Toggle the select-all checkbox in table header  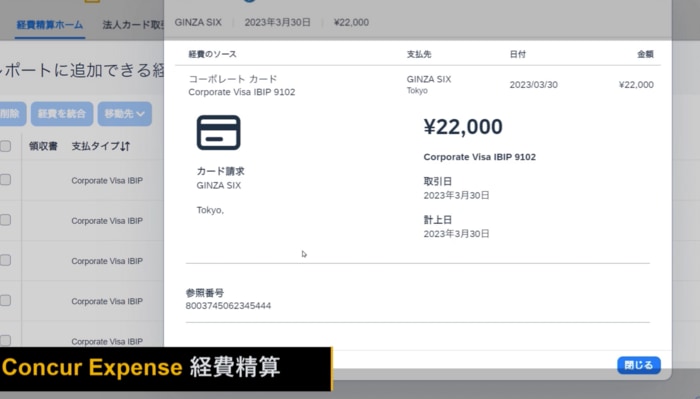(5, 146)
